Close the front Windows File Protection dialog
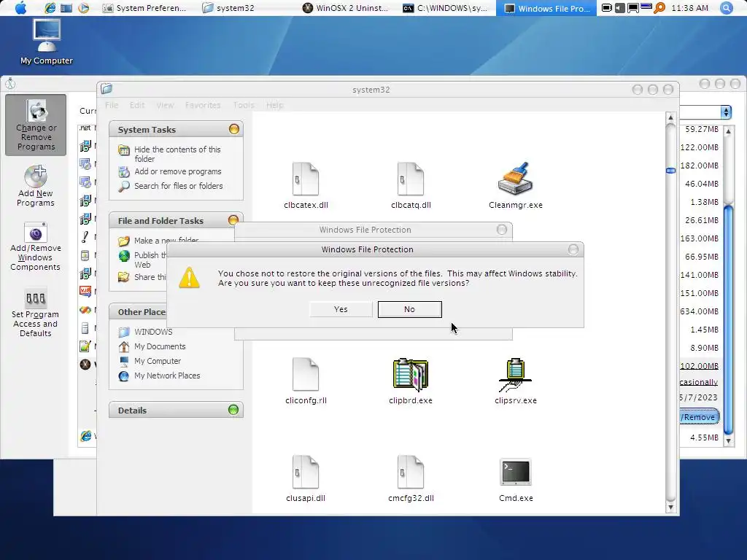747x560 pixels. click(x=573, y=249)
